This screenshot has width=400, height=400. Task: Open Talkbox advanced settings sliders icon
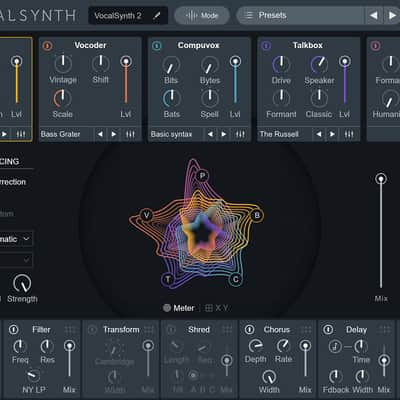coord(349,134)
